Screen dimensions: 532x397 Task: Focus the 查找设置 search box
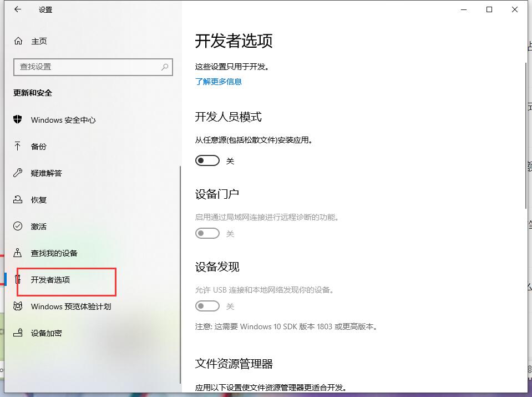tap(93, 67)
